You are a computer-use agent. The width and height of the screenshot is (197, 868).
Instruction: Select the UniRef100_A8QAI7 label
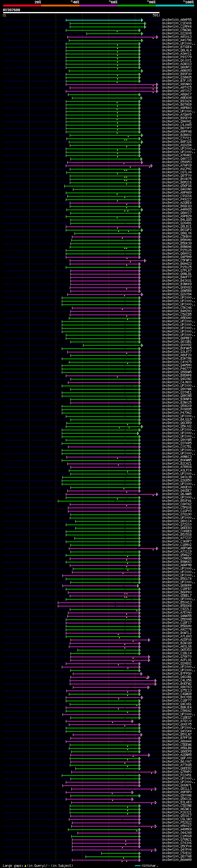click(x=177, y=94)
